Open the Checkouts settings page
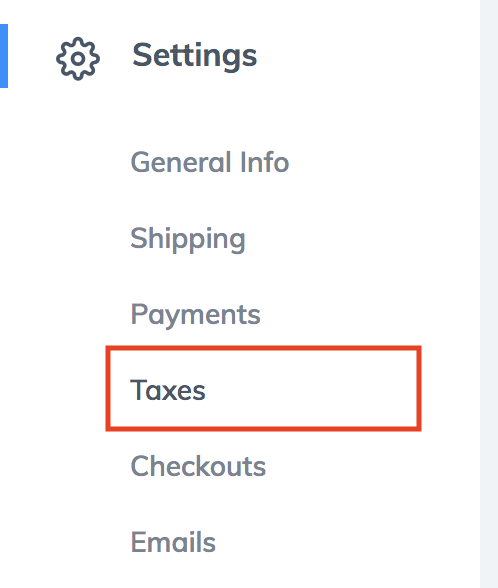This screenshot has width=498, height=588. point(198,466)
